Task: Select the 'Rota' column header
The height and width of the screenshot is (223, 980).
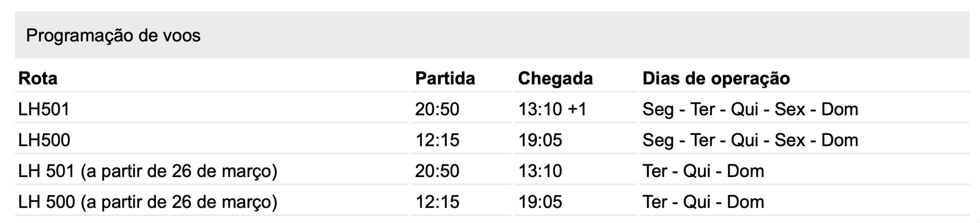Action: coord(38,79)
